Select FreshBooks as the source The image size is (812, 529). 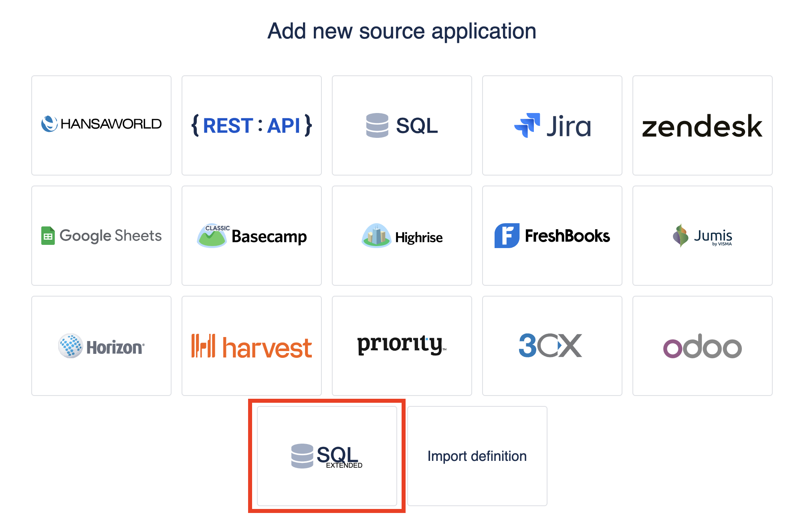click(x=552, y=236)
